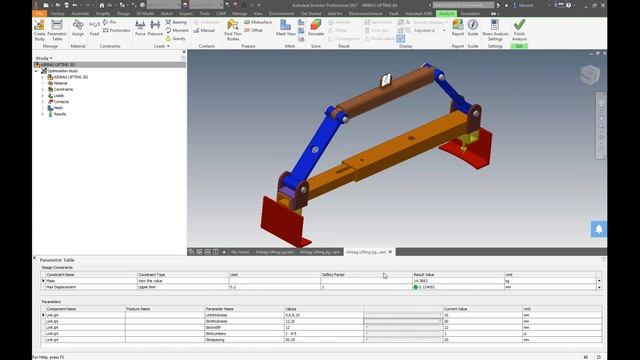Click the Upper limit constraint type cell
The image size is (640, 360).
[182, 287]
